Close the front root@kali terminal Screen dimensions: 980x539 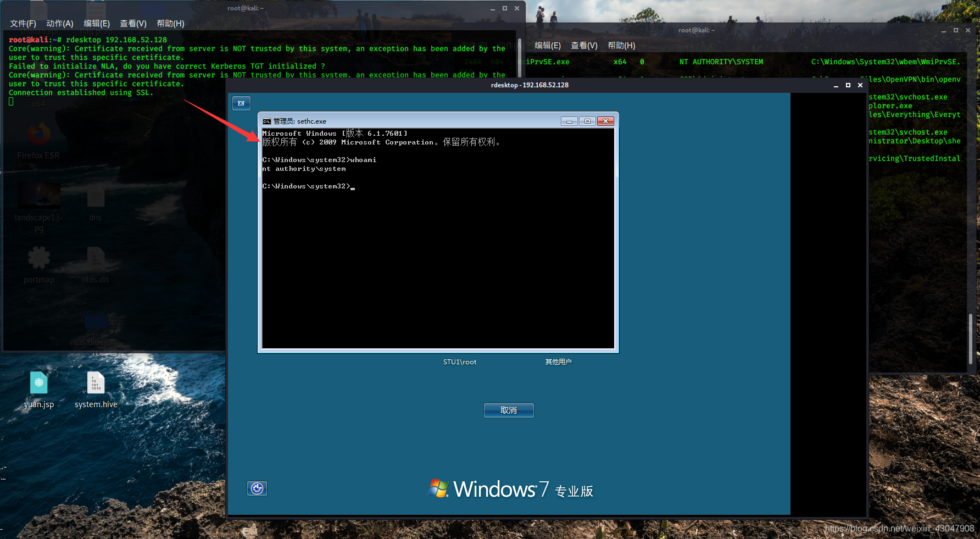pos(517,8)
